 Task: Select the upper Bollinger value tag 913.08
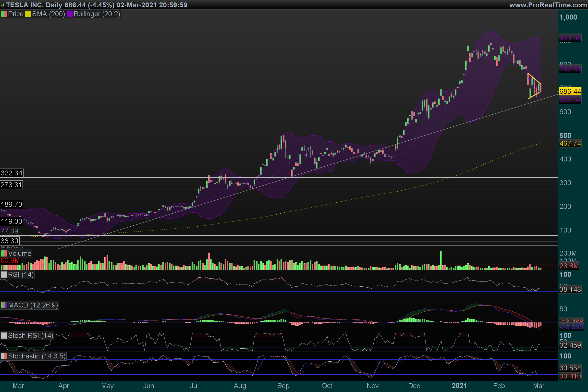point(570,38)
